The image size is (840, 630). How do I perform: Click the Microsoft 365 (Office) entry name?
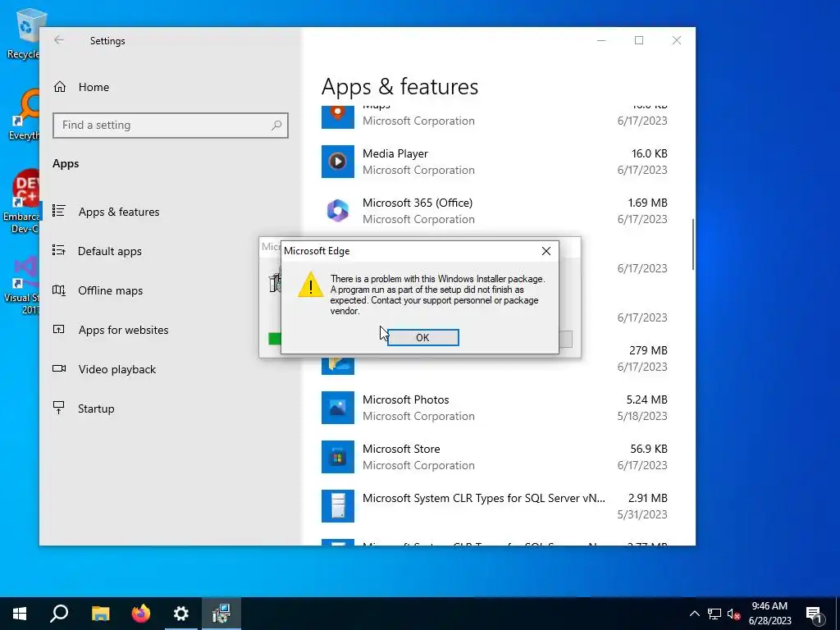418,203
